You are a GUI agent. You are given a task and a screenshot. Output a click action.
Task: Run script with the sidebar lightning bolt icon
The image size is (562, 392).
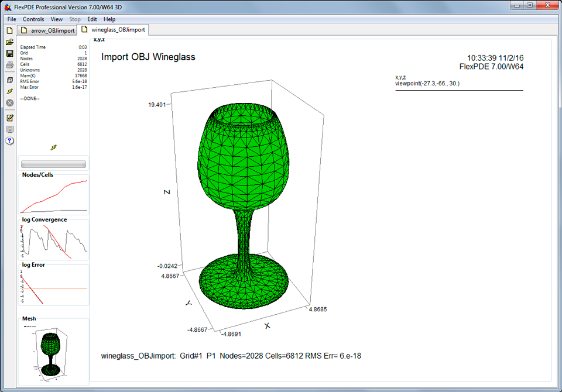click(10, 92)
